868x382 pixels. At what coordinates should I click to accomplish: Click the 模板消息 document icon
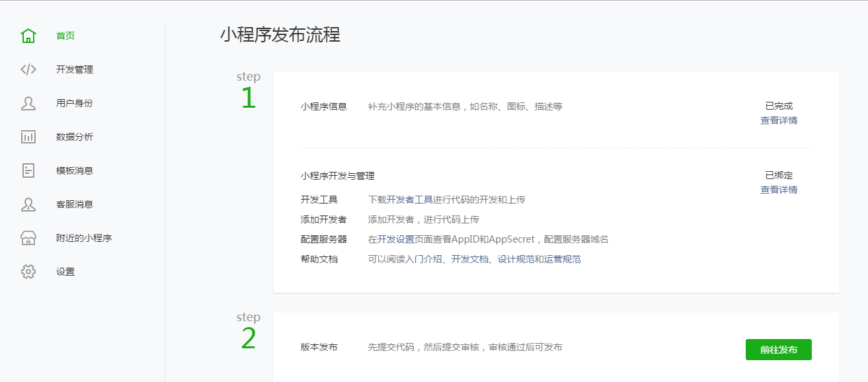pyautogui.click(x=28, y=170)
